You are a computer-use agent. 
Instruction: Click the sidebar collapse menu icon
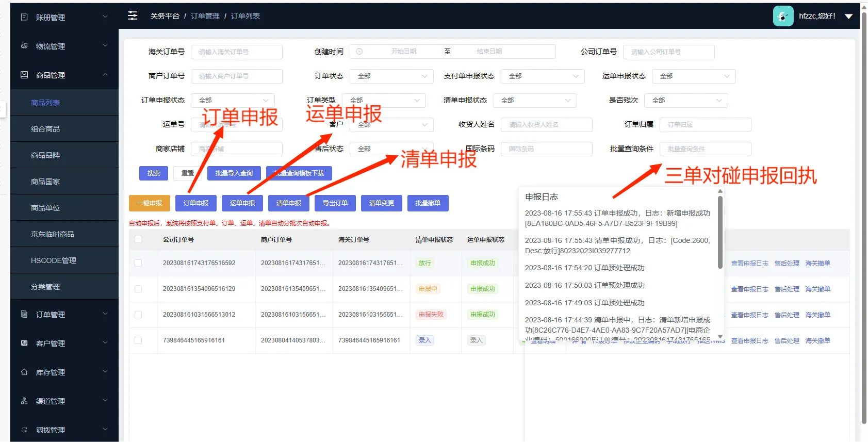coord(133,16)
